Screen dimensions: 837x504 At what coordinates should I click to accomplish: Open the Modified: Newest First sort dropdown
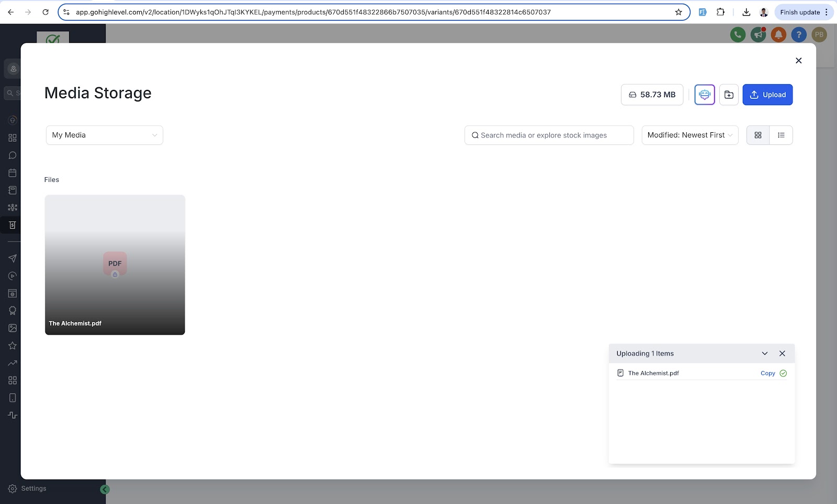[x=690, y=135]
